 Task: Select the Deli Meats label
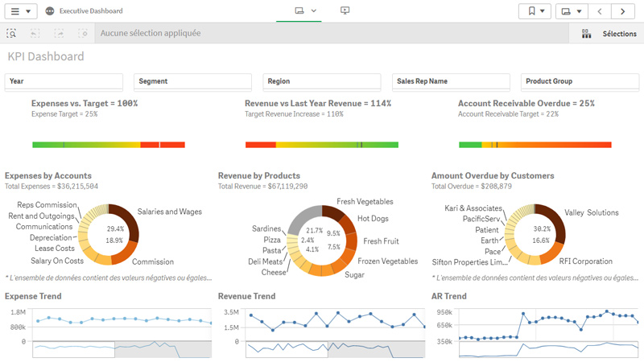266,262
